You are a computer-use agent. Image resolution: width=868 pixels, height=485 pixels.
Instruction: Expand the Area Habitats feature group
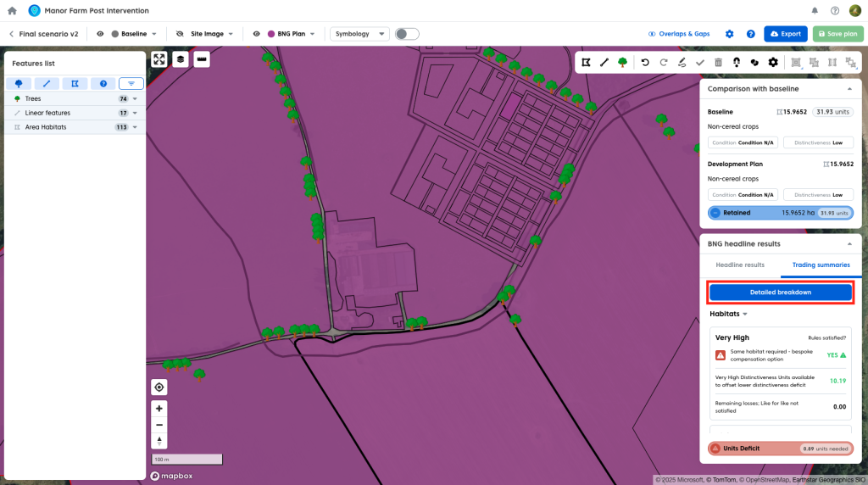pyautogui.click(x=135, y=127)
